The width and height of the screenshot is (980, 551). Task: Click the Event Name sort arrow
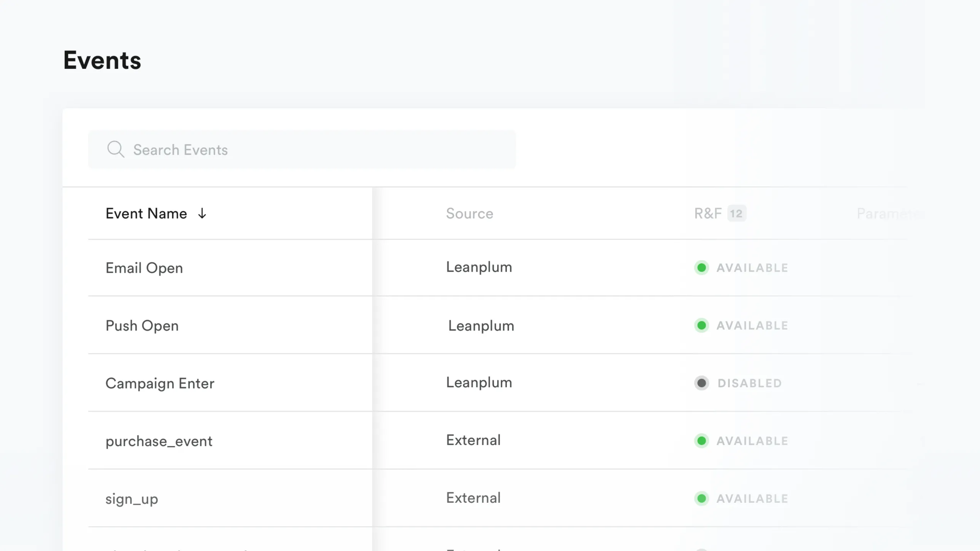click(202, 214)
